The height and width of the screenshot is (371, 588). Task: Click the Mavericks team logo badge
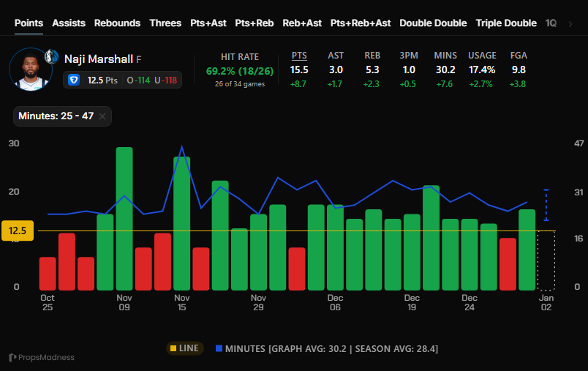point(51,56)
